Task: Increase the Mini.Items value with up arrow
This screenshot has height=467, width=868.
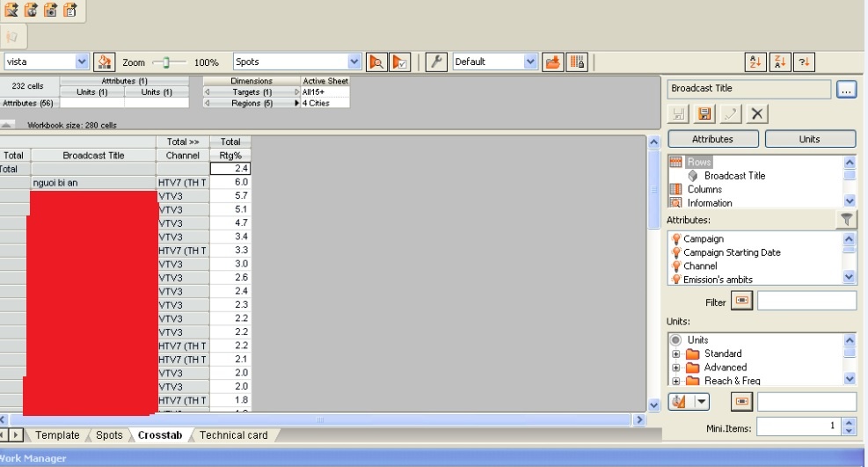Action: click(x=848, y=421)
